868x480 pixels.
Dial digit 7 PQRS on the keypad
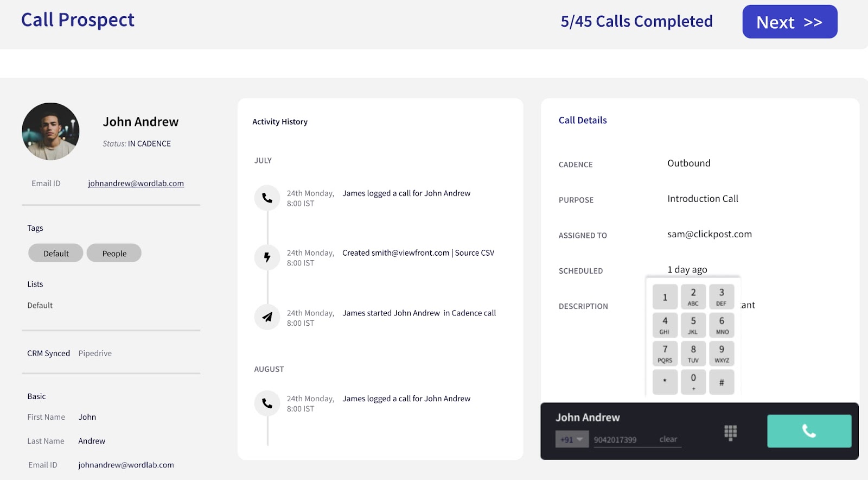665,353
